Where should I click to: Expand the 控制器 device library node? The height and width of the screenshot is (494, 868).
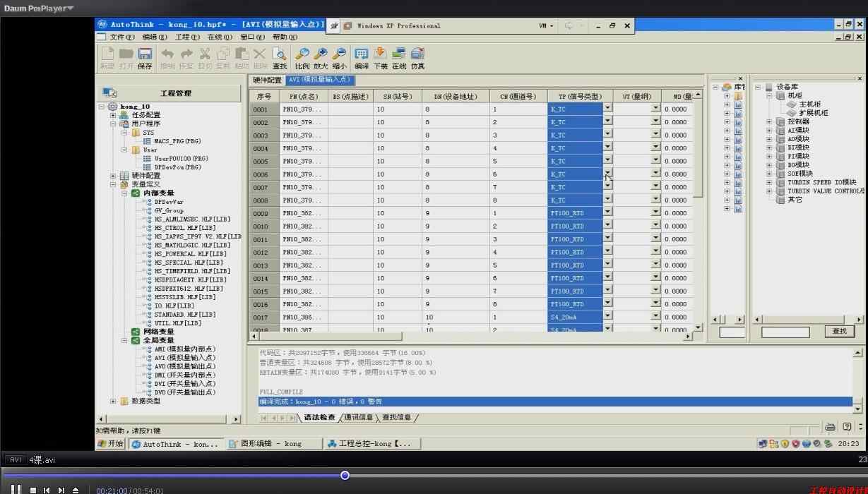770,121
